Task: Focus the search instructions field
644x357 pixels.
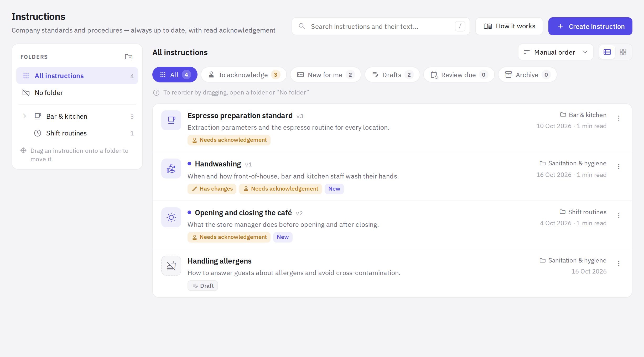Action: tap(381, 26)
